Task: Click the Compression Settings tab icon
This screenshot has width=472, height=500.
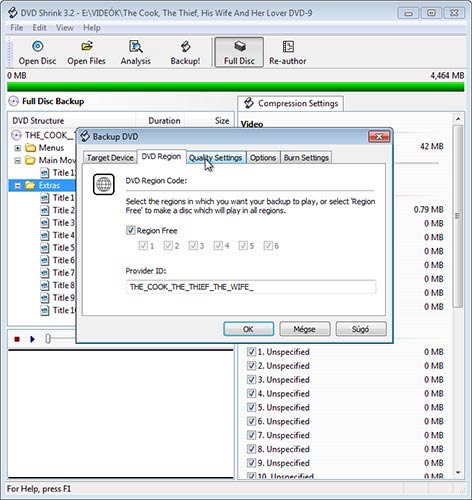Action: (x=249, y=103)
